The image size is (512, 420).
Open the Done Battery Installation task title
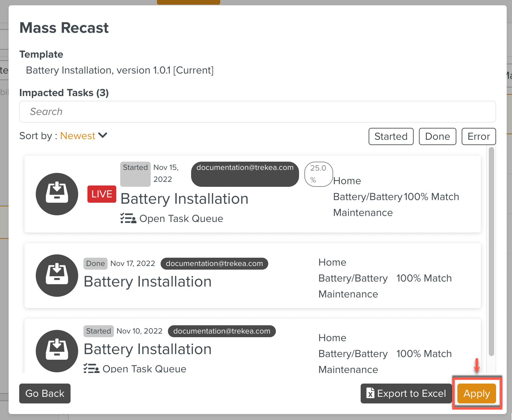tap(148, 282)
